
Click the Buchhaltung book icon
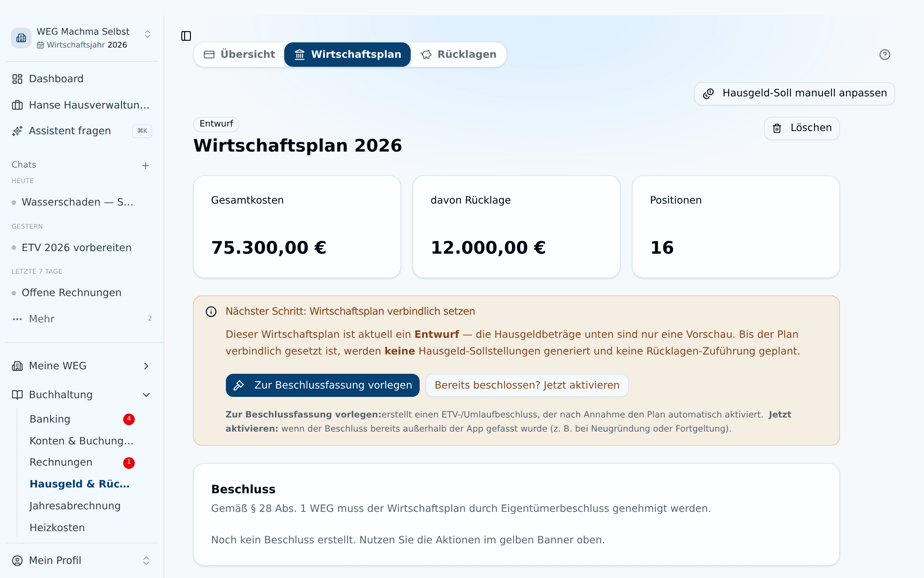[x=17, y=395]
